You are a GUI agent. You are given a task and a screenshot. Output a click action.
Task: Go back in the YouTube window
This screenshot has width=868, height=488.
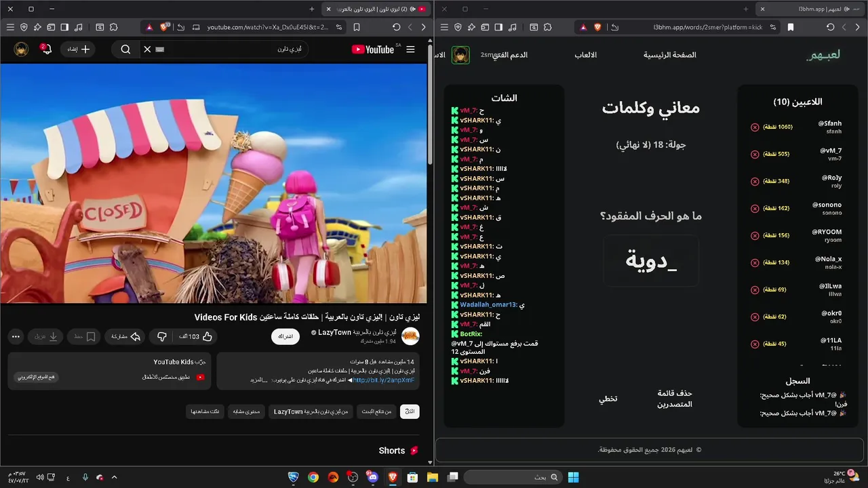[x=424, y=27]
